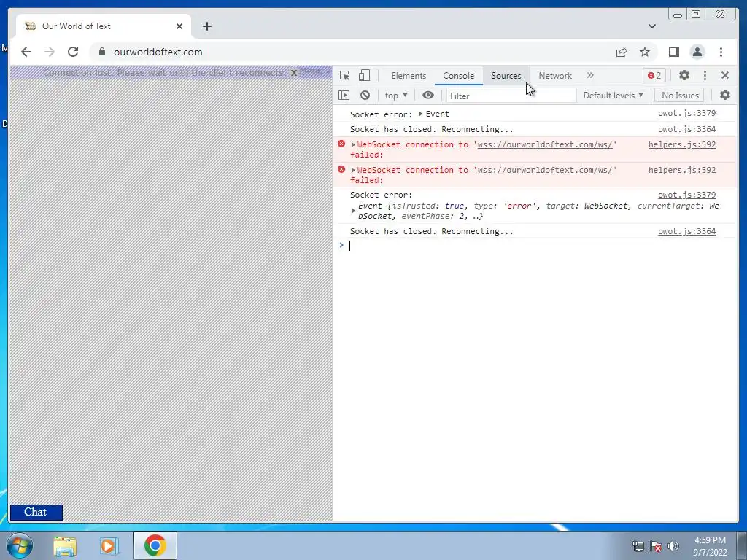This screenshot has height=560, width=747.
Task: Open the Elements tab
Action: (x=409, y=76)
